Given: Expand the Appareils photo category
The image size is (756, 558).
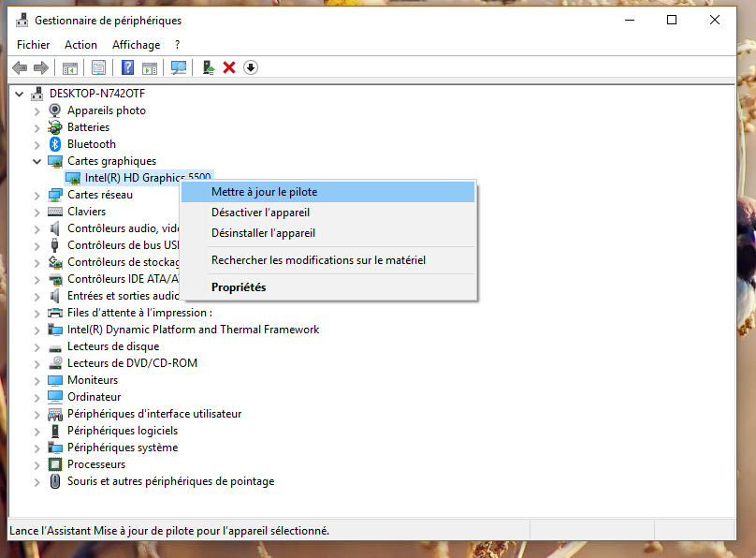Looking at the screenshot, I should click(37, 110).
